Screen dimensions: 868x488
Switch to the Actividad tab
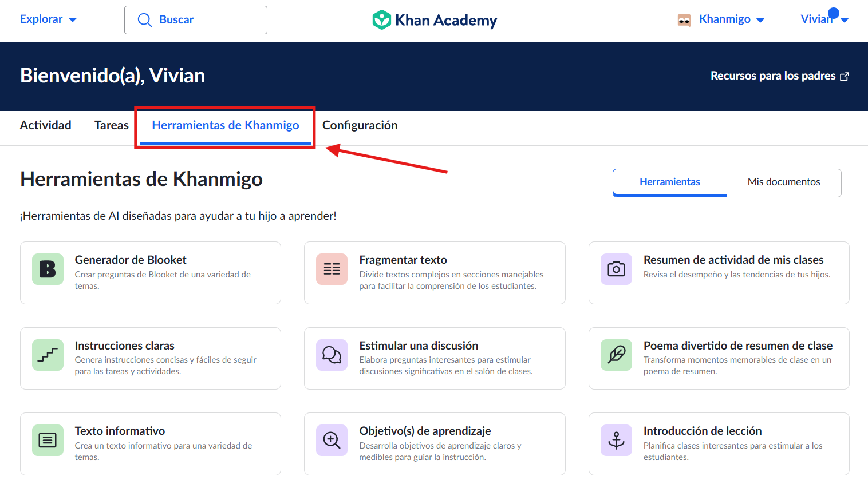tap(46, 125)
